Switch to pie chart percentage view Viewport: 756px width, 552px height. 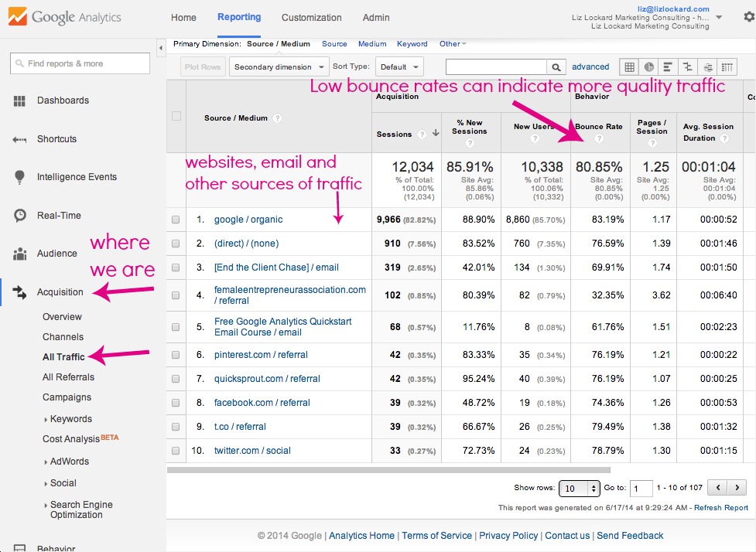click(649, 67)
